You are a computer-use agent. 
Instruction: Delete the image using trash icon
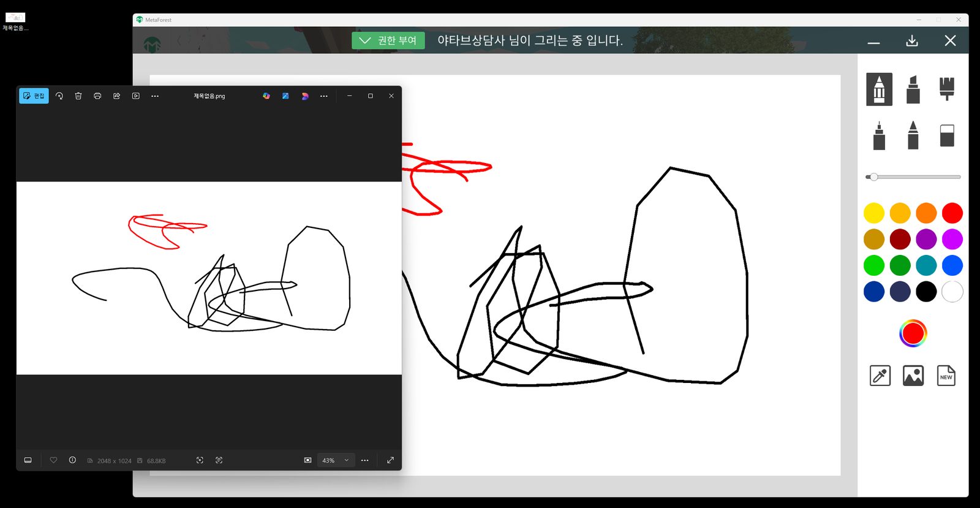click(x=78, y=96)
